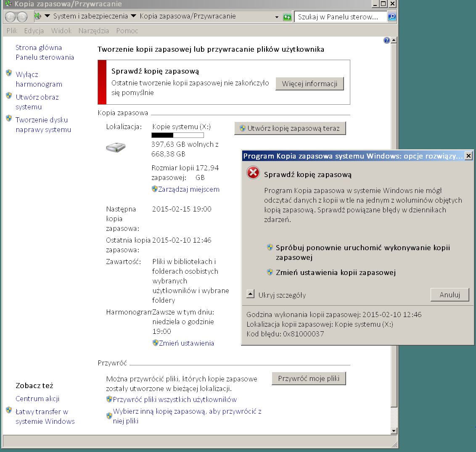Click the Zmień ustawienia link under schedule

186,344
